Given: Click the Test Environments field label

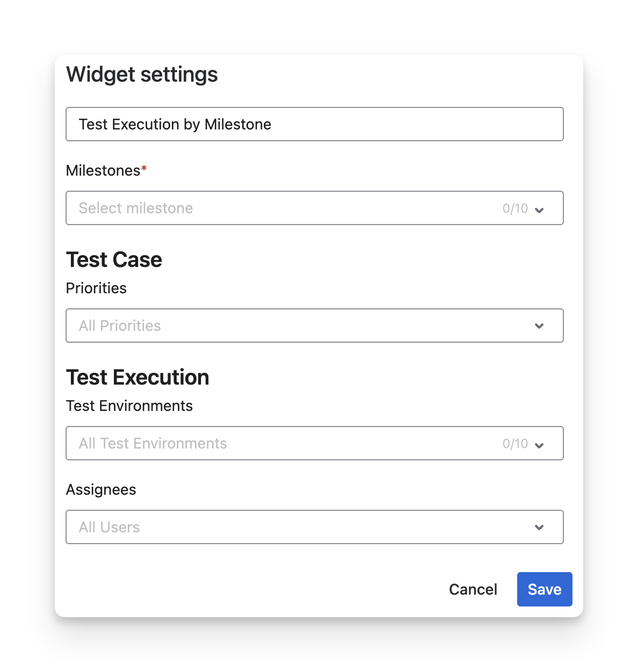Looking at the screenshot, I should (129, 406).
